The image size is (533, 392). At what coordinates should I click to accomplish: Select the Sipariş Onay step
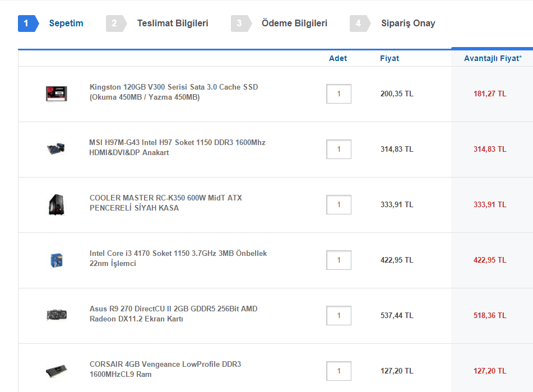[408, 24]
